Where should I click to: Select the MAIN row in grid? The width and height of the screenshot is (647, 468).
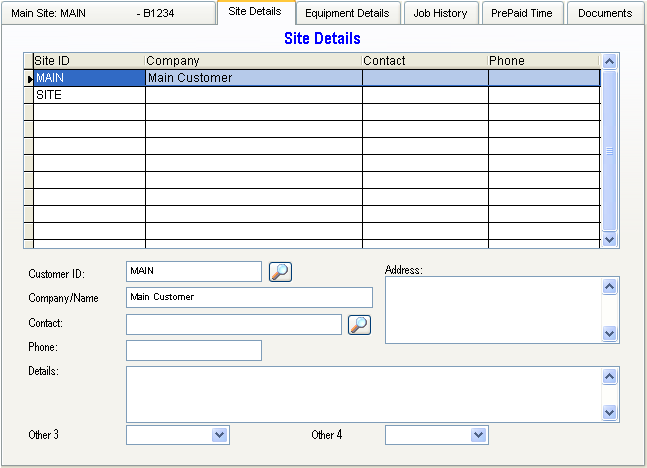[88, 77]
